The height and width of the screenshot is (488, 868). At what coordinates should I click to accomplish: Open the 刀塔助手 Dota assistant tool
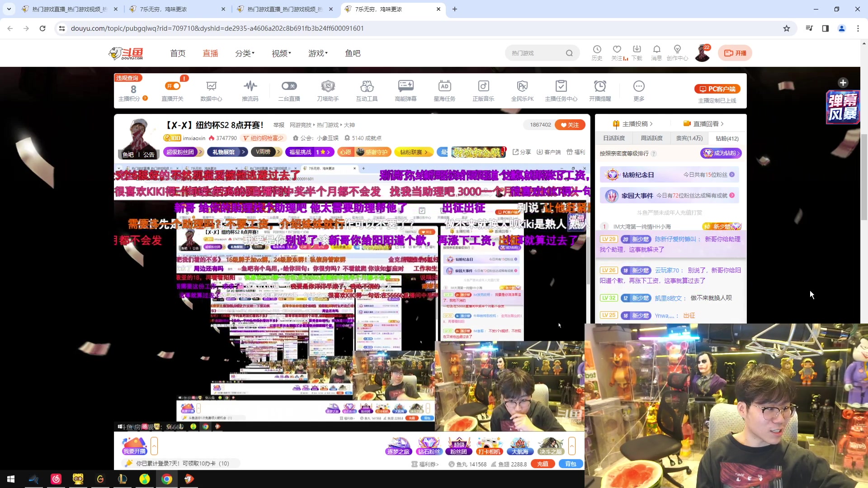click(x=328, y=90)
